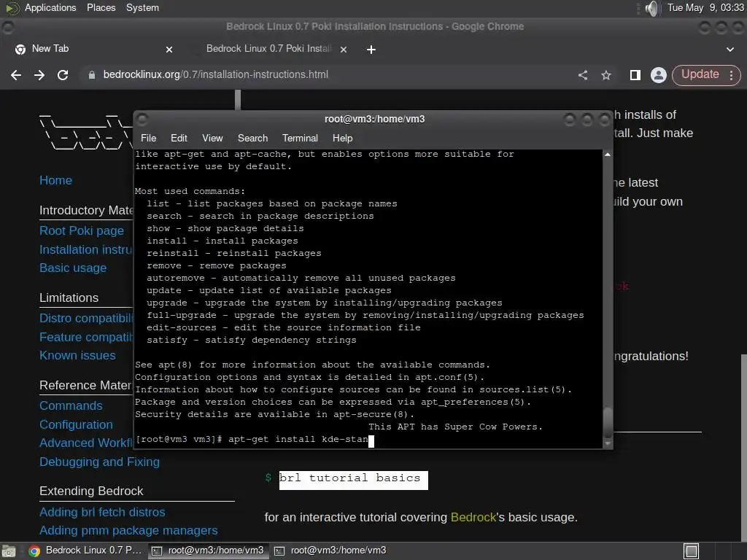Open the Basic usage link
747x560 pixels.
(73, 268)
